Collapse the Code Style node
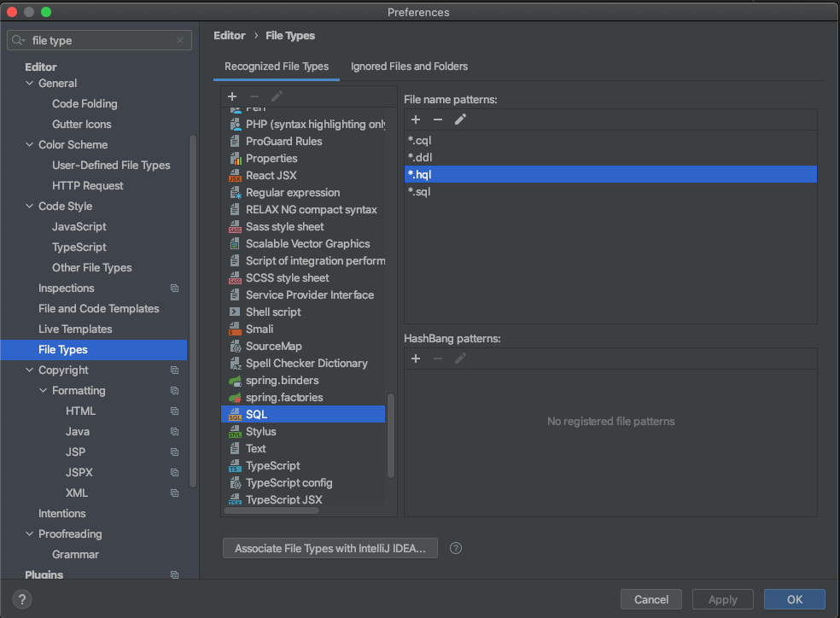Viewport: 840px width, 618px height. [x=30, y=207]
